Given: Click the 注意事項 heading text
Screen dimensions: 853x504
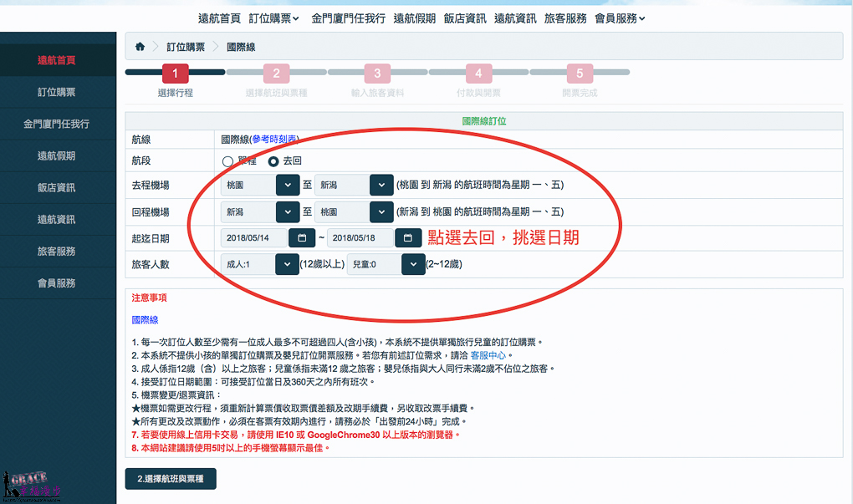Looking at the screenshot, I should 149,298.
